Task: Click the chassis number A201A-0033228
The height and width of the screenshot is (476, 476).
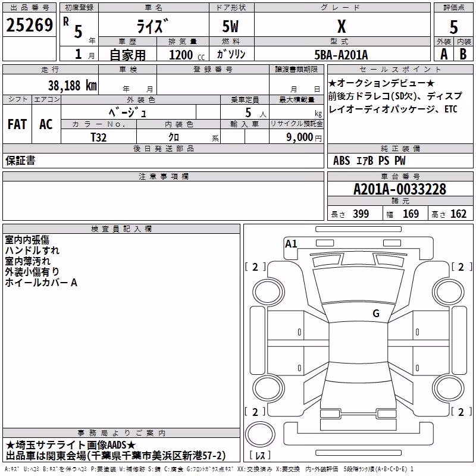Action: point(400,189)
